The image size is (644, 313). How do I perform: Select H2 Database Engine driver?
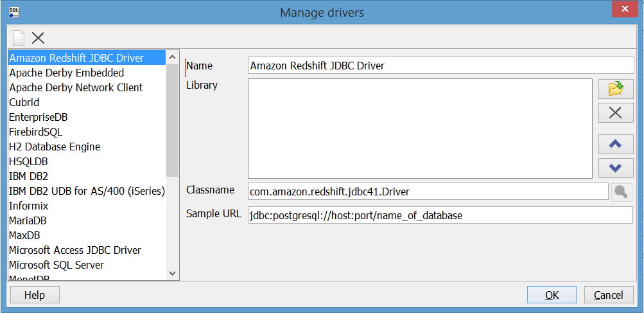coord(87,147)
